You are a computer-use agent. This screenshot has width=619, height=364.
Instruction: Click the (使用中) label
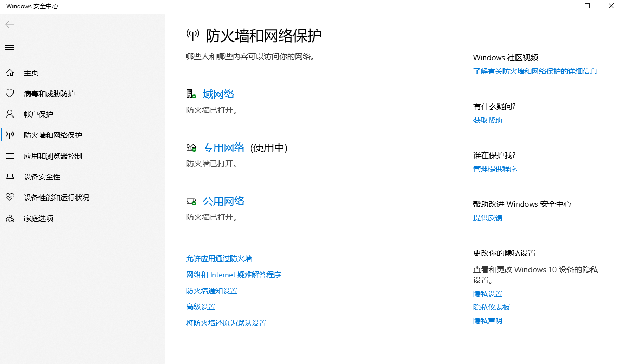269,148
